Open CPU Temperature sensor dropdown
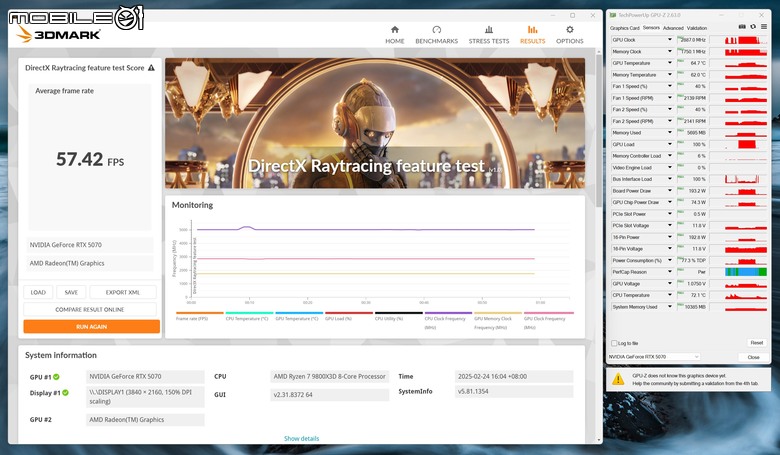780x455 pixels. click(x=670, y=295)
